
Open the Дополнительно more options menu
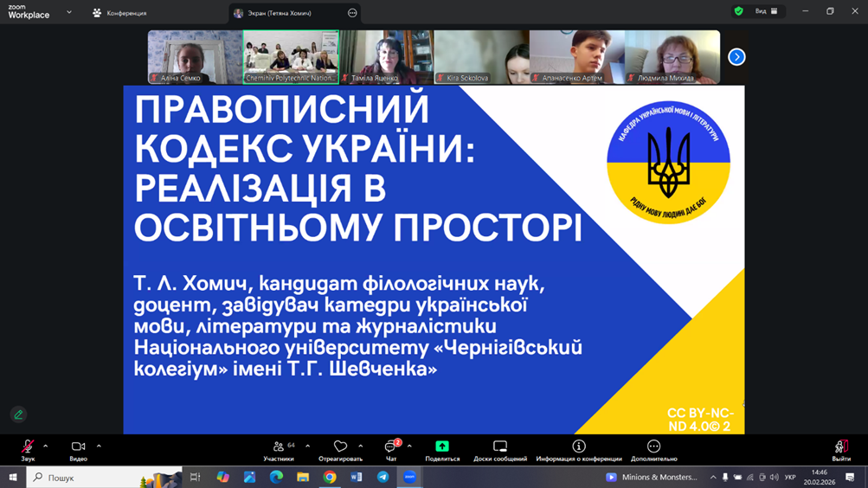pyautogui.click(x=653, y=448)
